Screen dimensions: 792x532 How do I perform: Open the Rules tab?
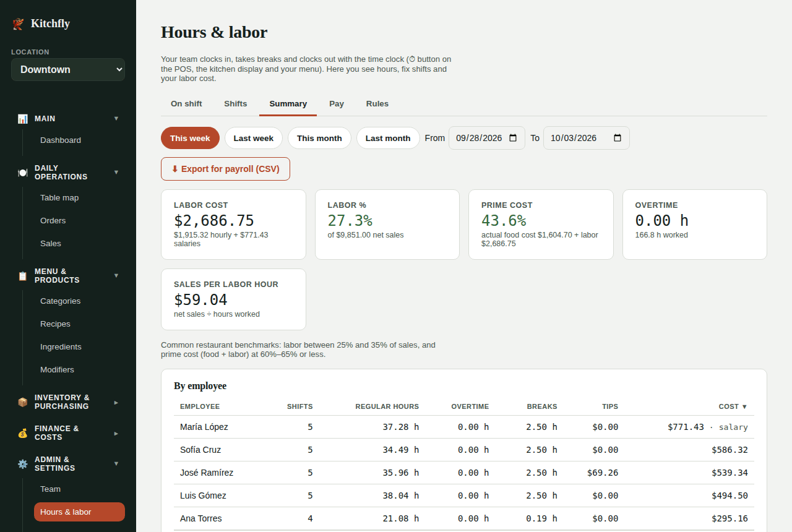pos(377,104)
